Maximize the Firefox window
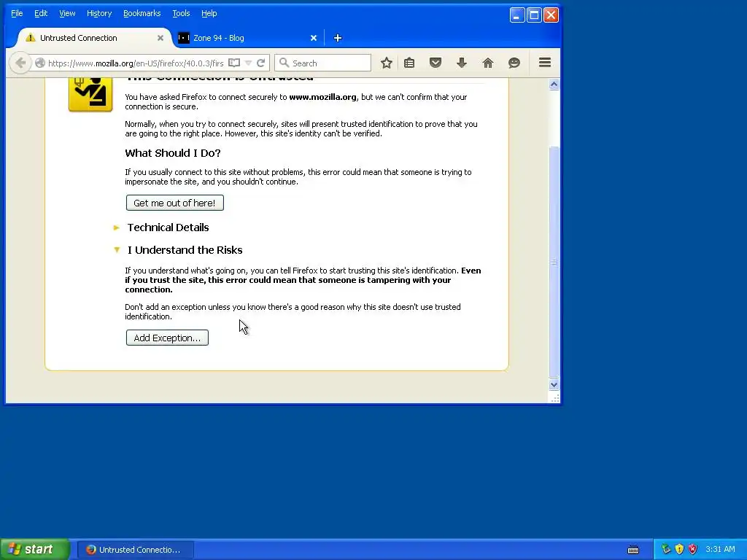This screenshot has width=747, height=560. [x=534, y=15]
